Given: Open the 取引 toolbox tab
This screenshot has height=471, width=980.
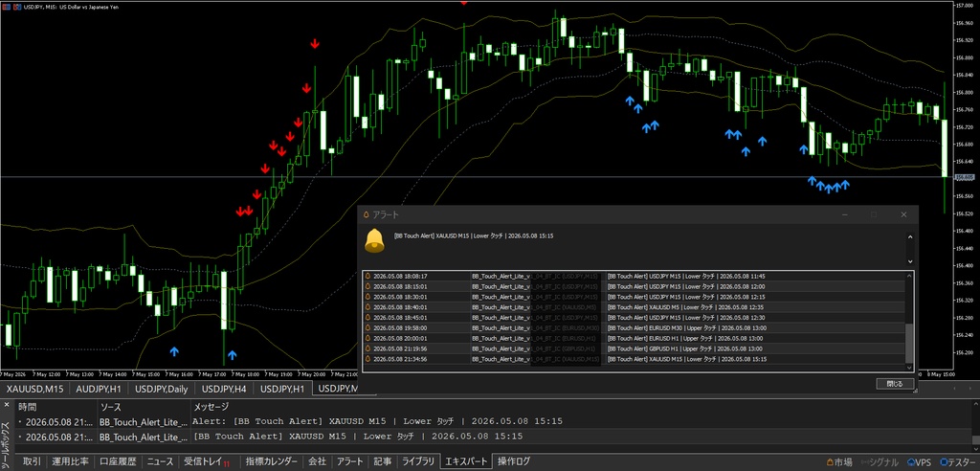Looking at the screenshot, I should (32, 461).
